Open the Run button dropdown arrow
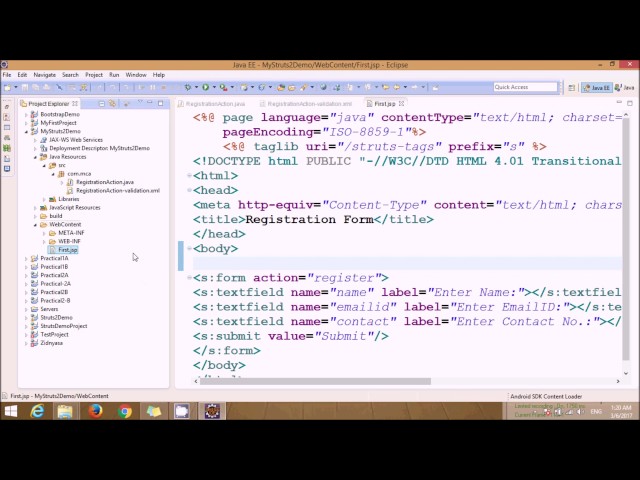Viewport: 640px width, 480px height. [214, 87]
